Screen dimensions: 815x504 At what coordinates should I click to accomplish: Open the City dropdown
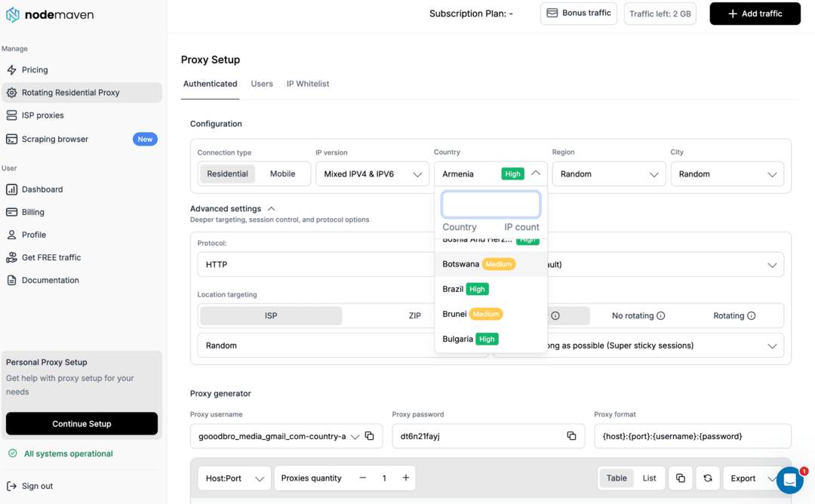pos(727,174)
